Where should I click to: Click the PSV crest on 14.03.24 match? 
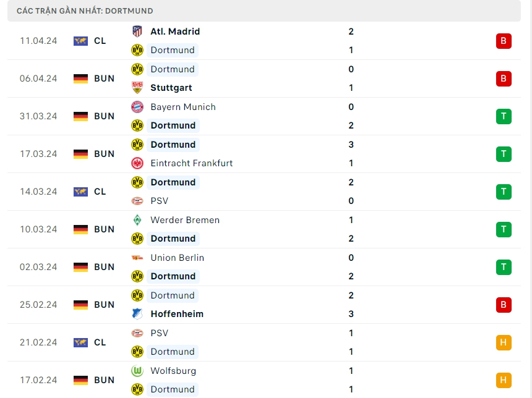137,201
